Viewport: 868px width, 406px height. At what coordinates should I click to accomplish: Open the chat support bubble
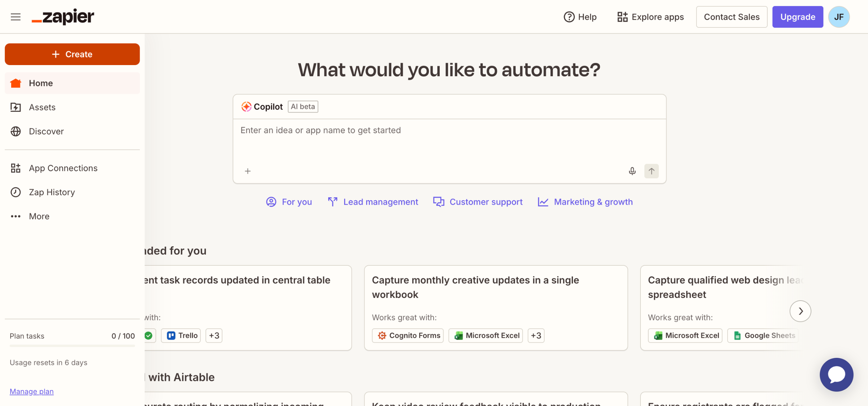836,374
